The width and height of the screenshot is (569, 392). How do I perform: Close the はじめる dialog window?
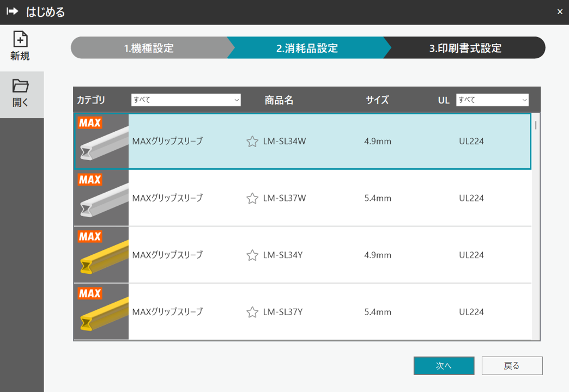tap(560, 12)
